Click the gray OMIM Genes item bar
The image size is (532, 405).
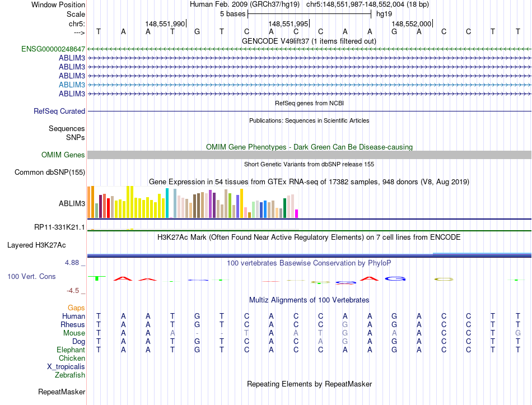[x=309, y=155]
